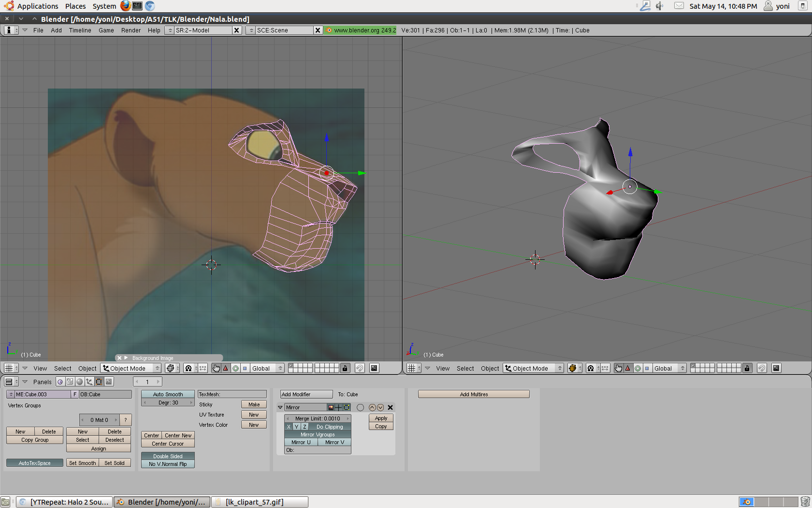Click the layer lock icon in left viewport
The width and height of the screenshot is (812, 508).
[345, 368]
